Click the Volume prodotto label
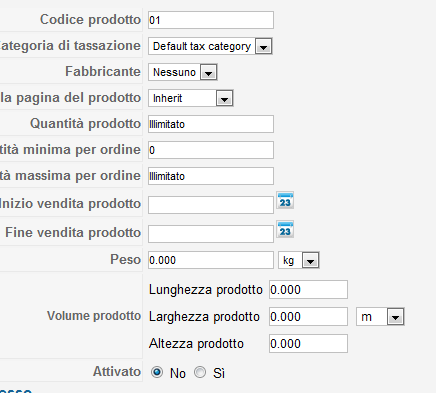The width and height of the screenshot is (436, 393). [x=94, y=316]
